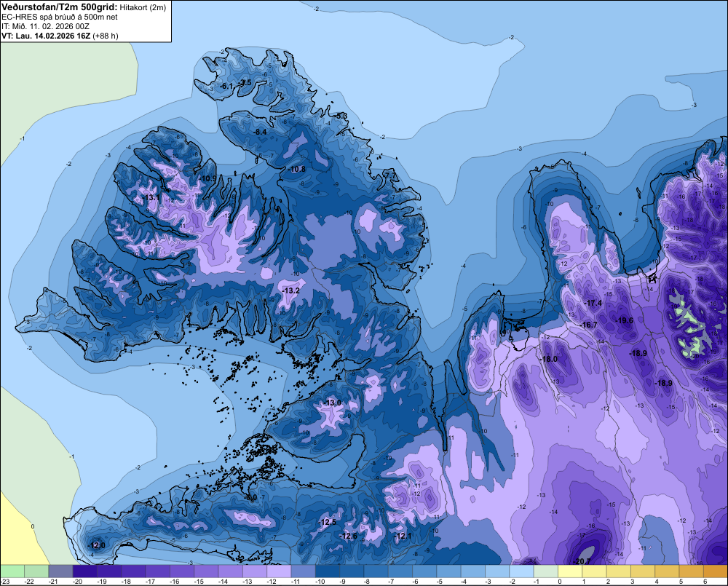Click the legend scale label 1

click(x=584, y=582)
